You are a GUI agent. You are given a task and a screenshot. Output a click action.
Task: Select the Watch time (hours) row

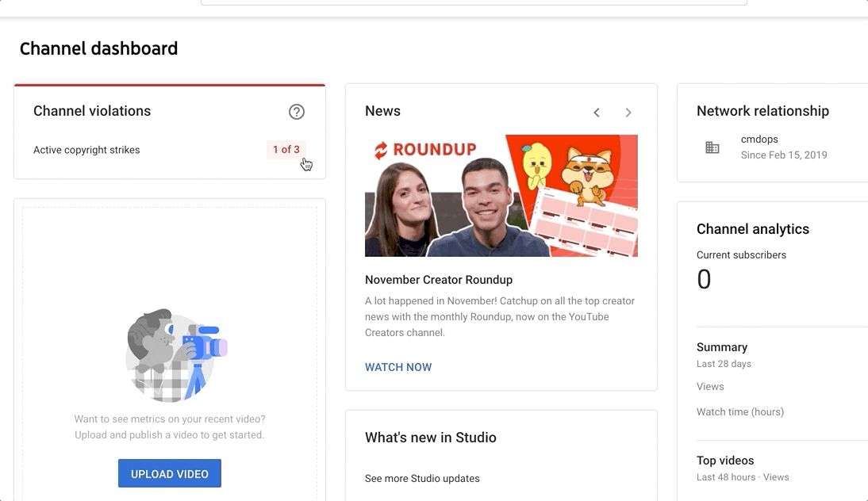tap(739, 412)
